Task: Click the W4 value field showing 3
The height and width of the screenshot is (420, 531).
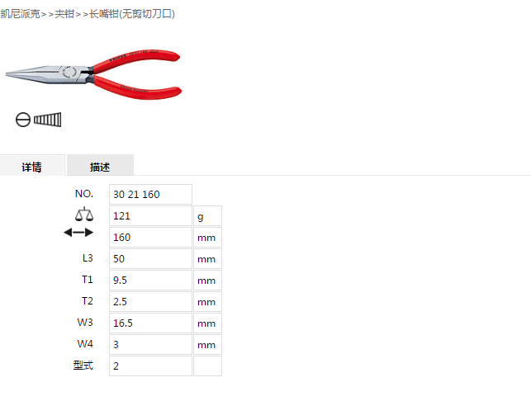Action: (x=150, y=345)
